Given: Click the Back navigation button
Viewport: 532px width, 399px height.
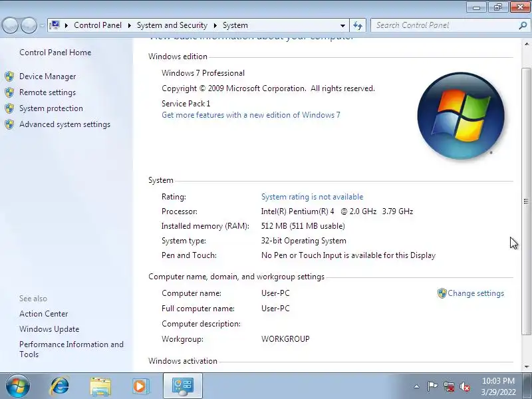Looking at the screenshot, I should (x=10, y=25).
